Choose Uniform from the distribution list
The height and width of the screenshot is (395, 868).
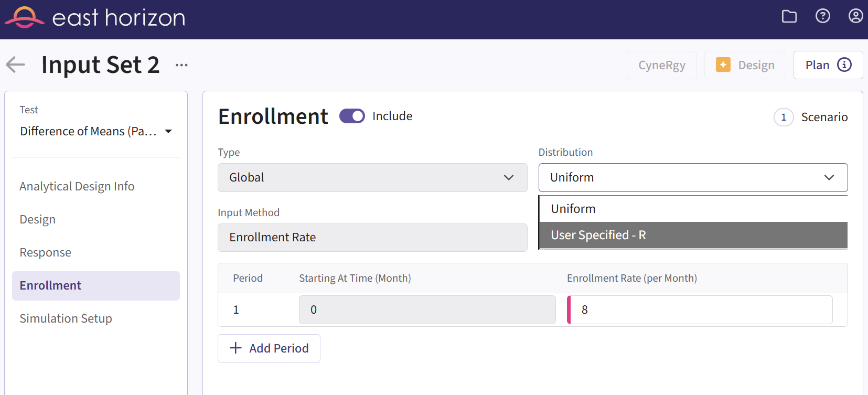click(692, 209)
